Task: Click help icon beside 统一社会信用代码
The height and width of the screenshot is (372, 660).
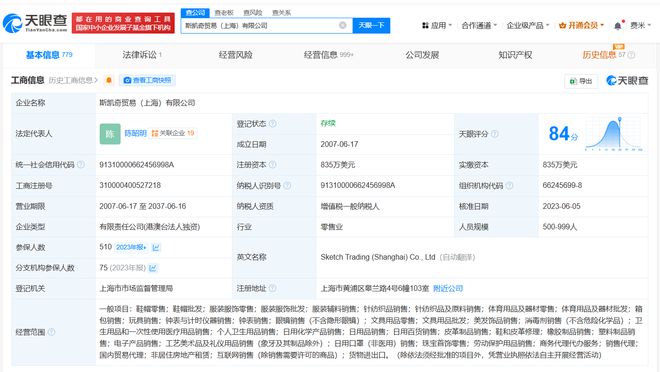Action: coord(81,165)
